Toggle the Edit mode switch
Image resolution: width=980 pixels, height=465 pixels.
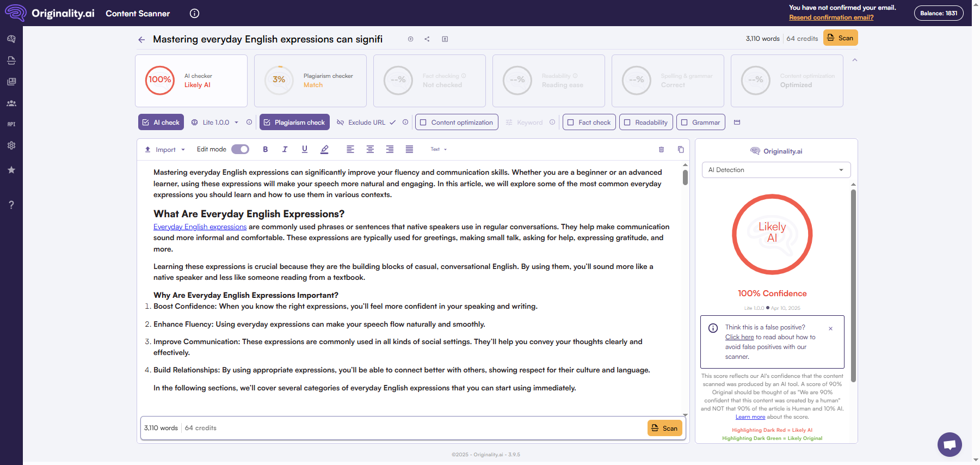(x=240, y=149)
